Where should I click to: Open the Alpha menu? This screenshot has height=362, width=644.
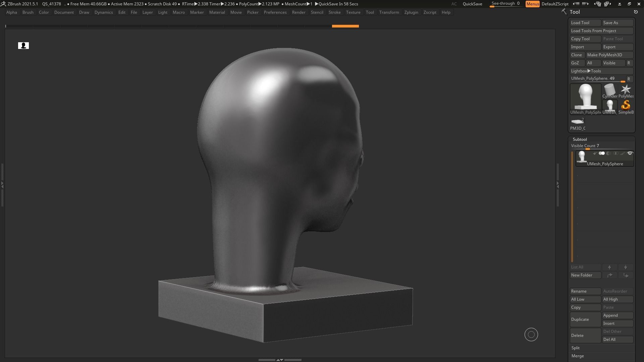12,12
